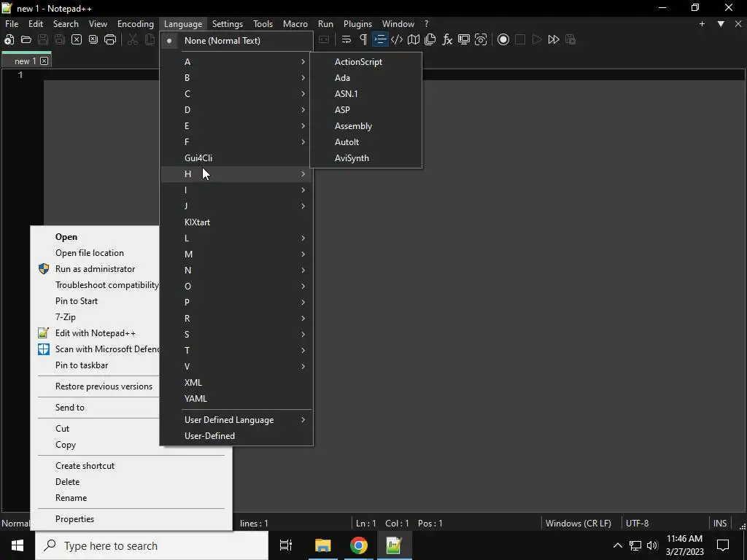Select Gui4Cli language entry
The width and height of the screenshot is (747, 560).
pos(237,158)
